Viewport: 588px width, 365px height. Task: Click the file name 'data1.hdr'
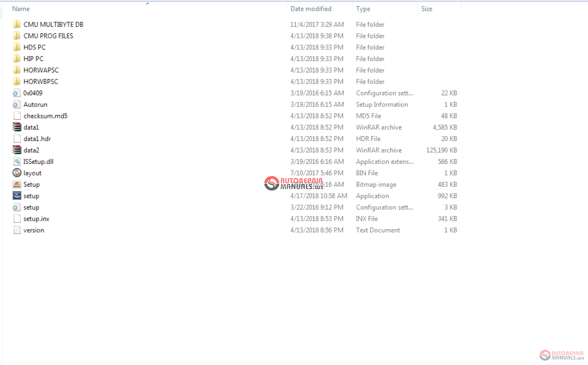tap(37, 139)
